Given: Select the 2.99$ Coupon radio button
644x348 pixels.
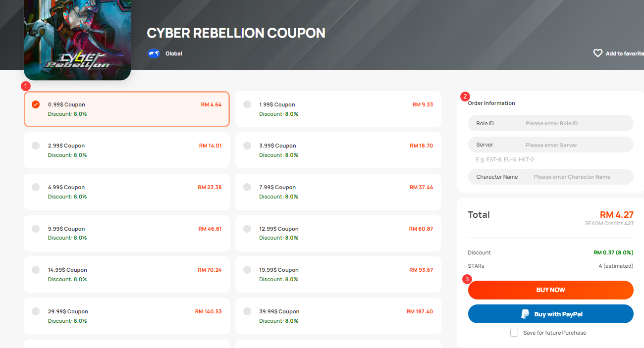Looking at the screenshot, I should click(x=36, y=146).
